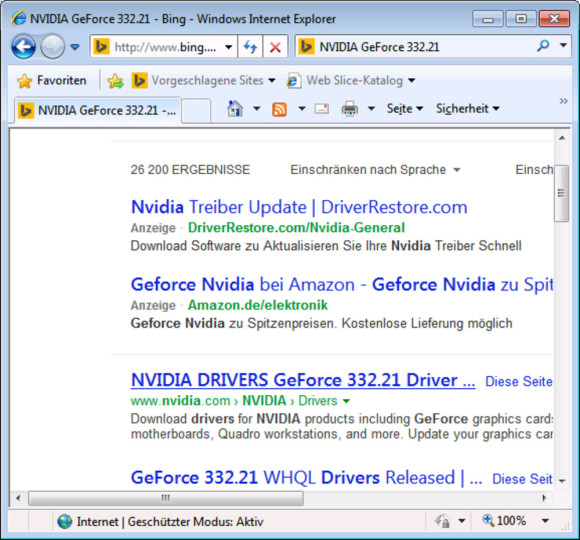Open Einschränken nach Sprache dropdown
Viewport: 580px width, 540px height.
click(x=375, y=170)
